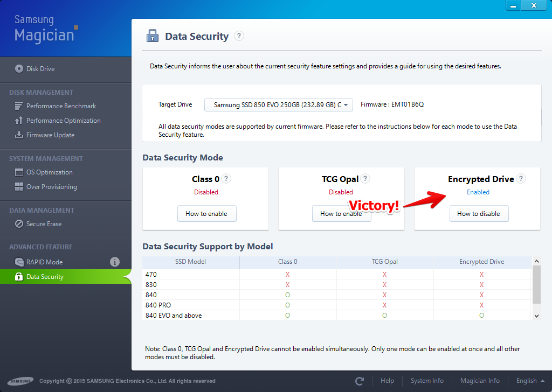Open Performance Optimization page
552x392 pixels.
click(x=64, y=121)
